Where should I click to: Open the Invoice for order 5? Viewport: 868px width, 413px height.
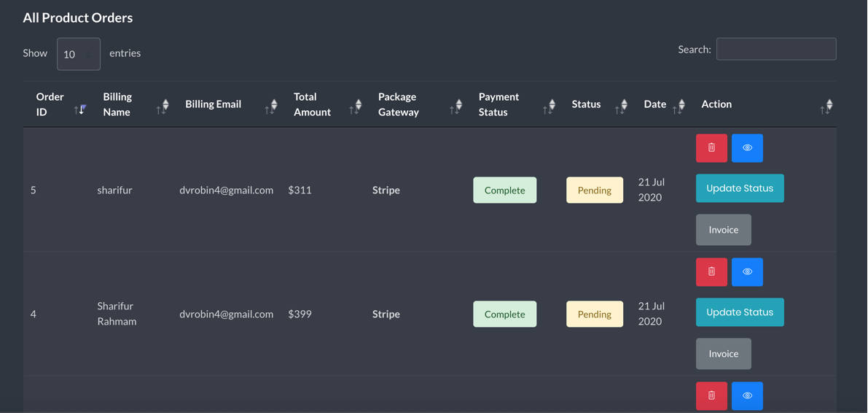pyautogui.click(x=724, y=230)
